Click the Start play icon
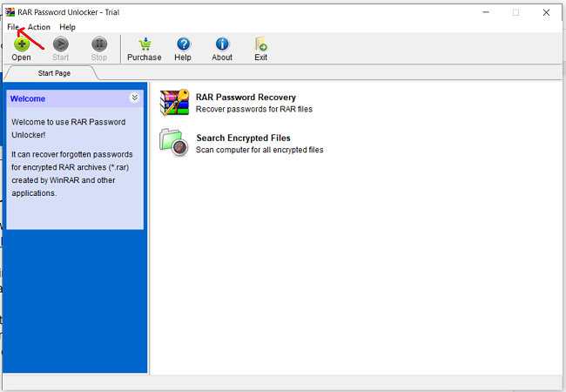Viewport: 566px width, 392px height. click(x=61, y=44)
